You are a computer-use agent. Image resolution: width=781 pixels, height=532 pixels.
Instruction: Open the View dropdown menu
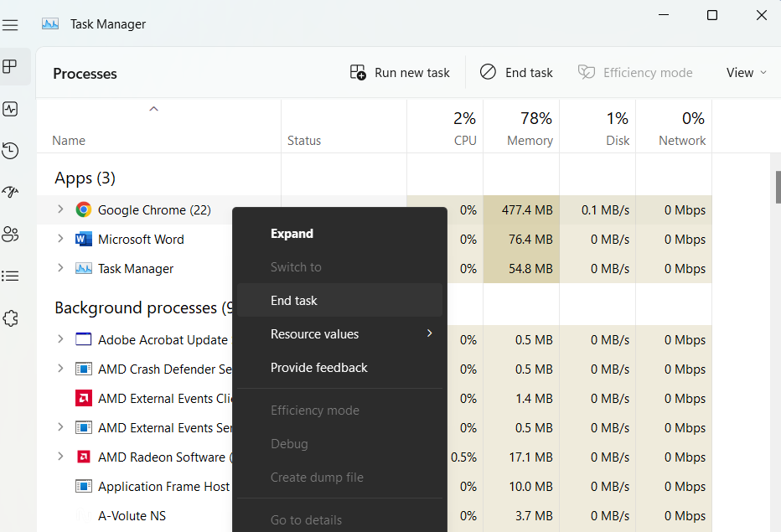click(746, 73)
